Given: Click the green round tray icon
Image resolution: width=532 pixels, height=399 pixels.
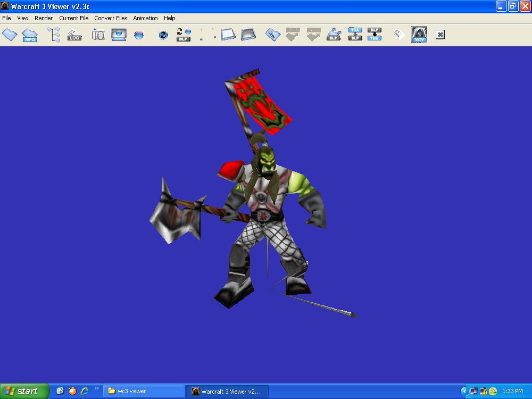Looking at the screenshot, I should click(493, 392).
